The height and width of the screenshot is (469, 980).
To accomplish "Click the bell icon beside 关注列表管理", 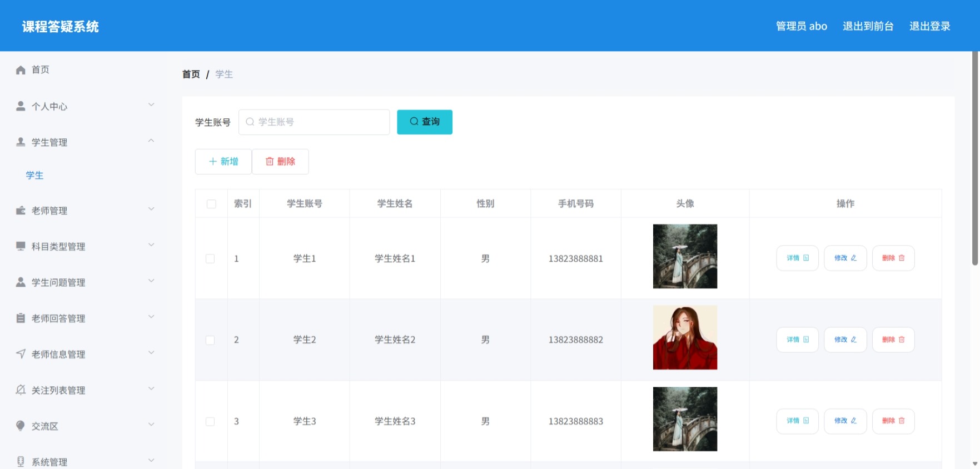I will coord(21,390).
